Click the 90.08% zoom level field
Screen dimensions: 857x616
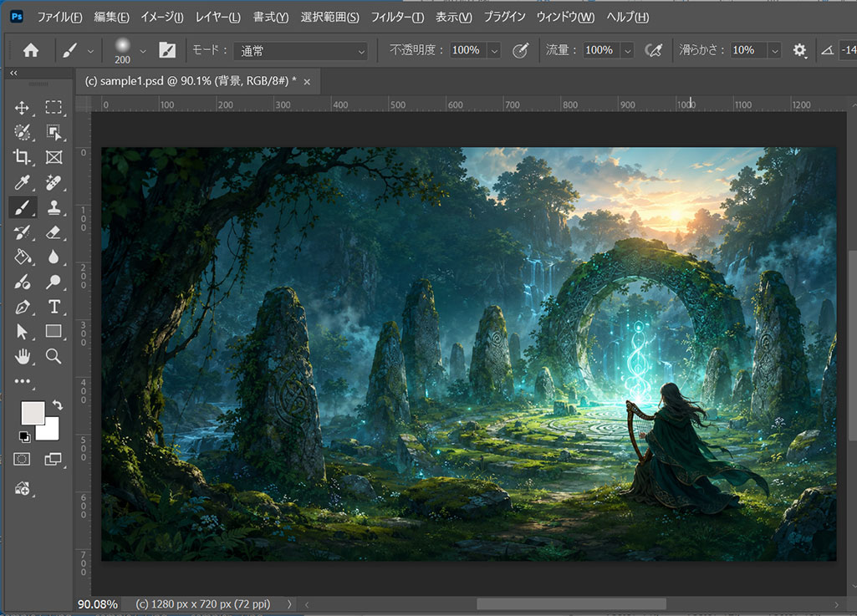(98, 604)
